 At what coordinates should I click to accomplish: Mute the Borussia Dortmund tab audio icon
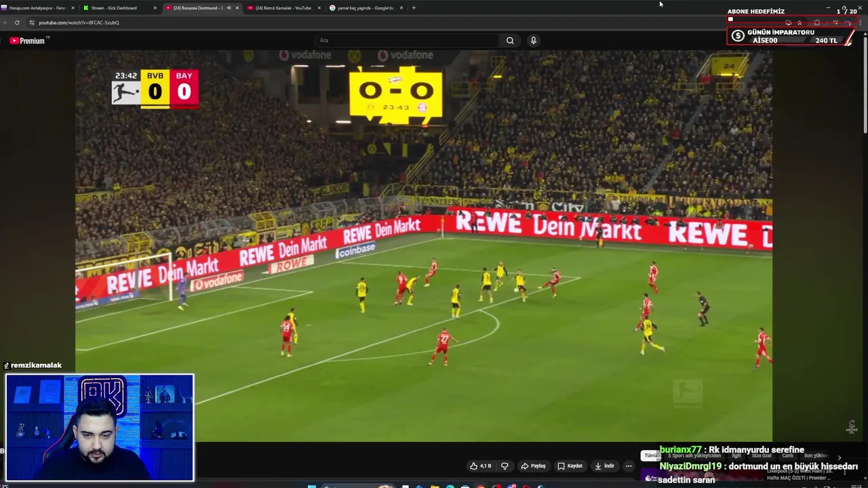(x=229, y=8)
